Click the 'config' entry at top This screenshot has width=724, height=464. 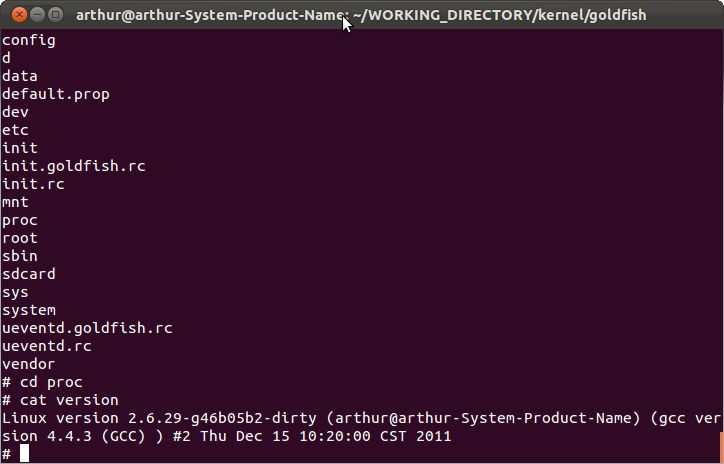click(29, 41)
